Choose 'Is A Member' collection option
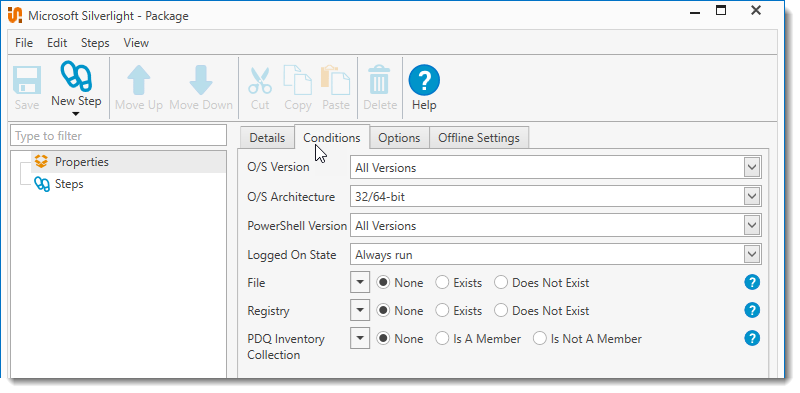This screenshot has height=393, width=800. [442, 339]
